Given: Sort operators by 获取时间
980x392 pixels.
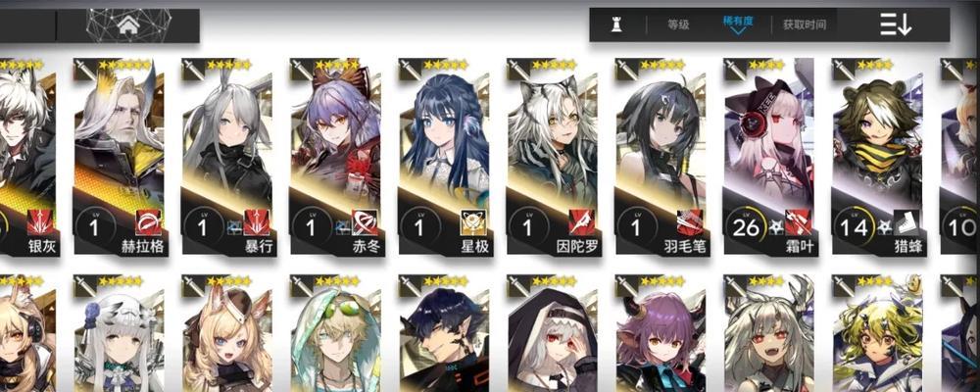Looking at the screenshot, I should [805, 25].
